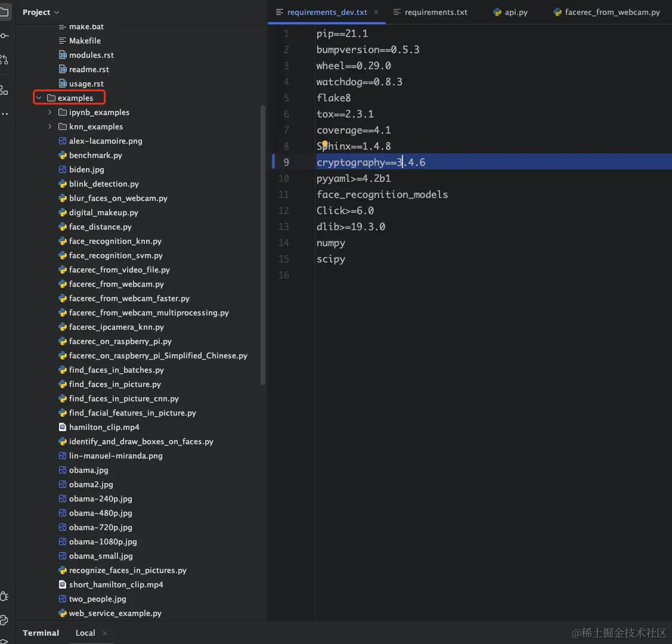
Task: Open the Debug tool window
Action: [4, 596]
